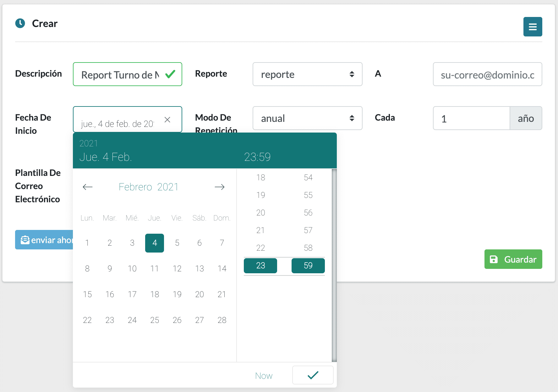Clear the start date with the X icon

[167, 120]
